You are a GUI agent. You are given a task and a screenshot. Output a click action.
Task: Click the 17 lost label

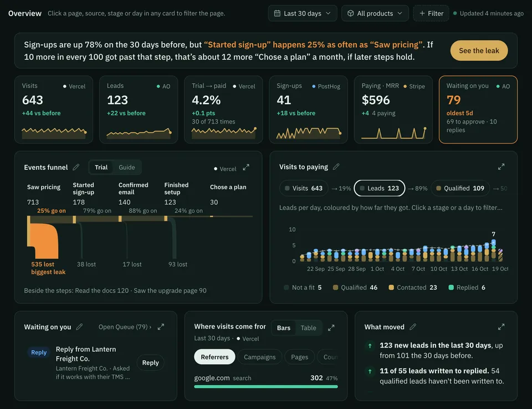coord(132,264)
